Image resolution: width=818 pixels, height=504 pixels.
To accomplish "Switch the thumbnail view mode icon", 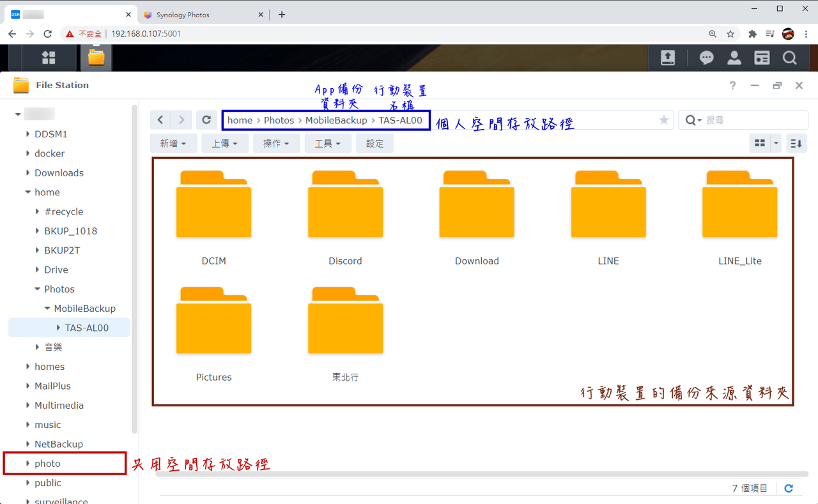I will click(x=760, y=143).
